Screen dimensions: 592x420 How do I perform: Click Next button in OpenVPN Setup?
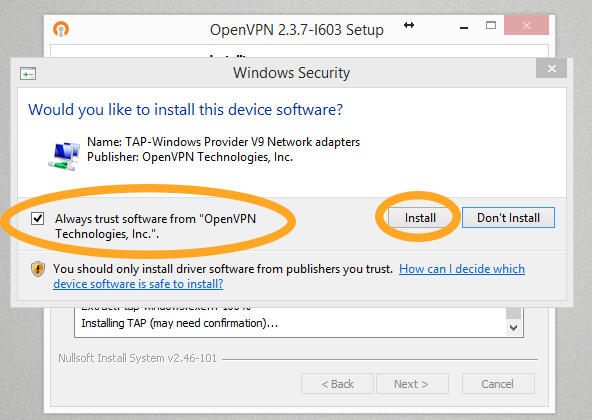pyautogui.click(x=412, y=384)
